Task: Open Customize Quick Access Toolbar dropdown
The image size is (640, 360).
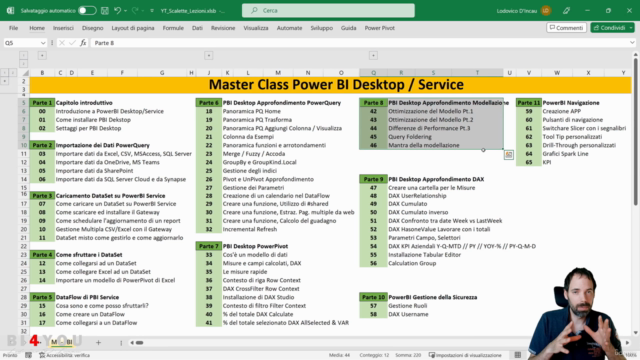Action: click(152, 11)
